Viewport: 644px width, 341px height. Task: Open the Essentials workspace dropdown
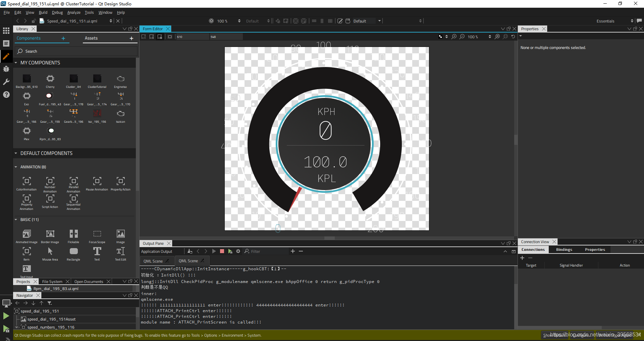614,21
